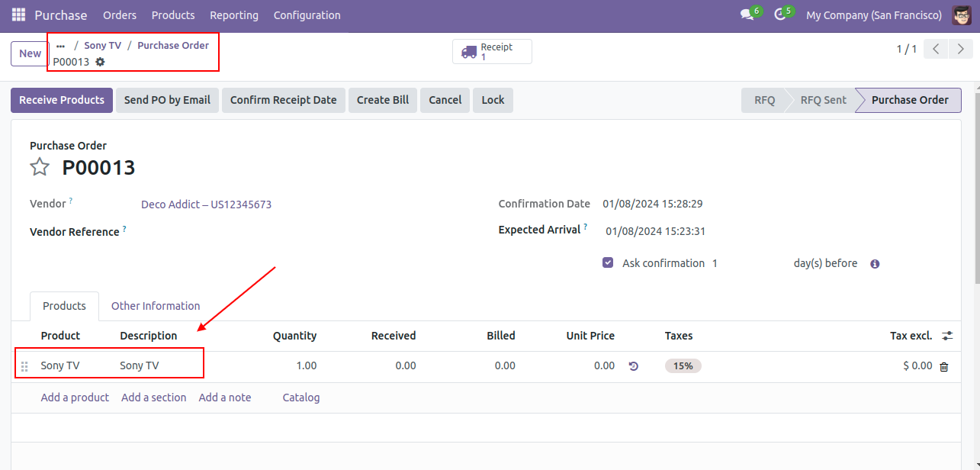Open vendor Deco Addict link
Screen dimensions: 980x470
click(206, 204)
